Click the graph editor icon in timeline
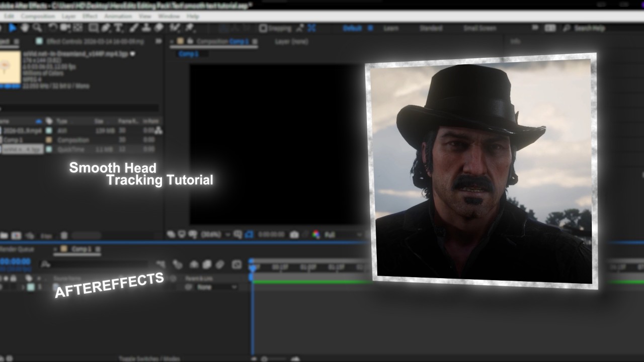The image size is (644, 362). [x=237, y=264]
